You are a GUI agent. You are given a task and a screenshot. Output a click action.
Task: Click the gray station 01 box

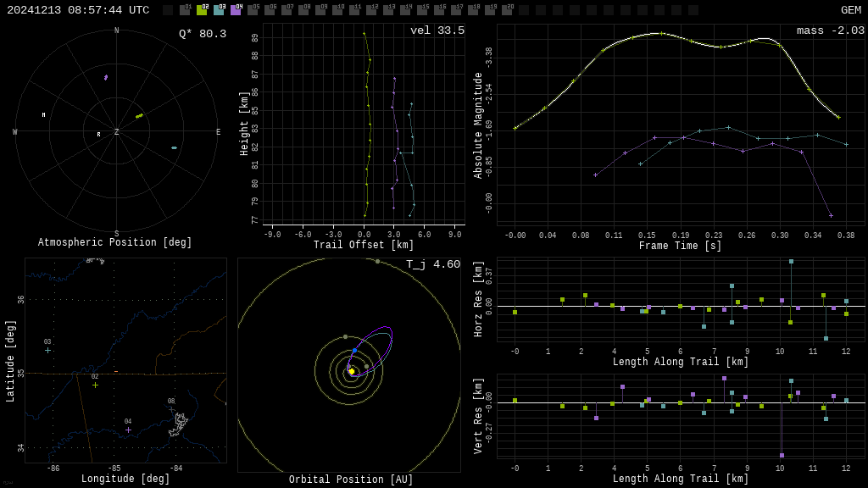click(x=185, y=10)
